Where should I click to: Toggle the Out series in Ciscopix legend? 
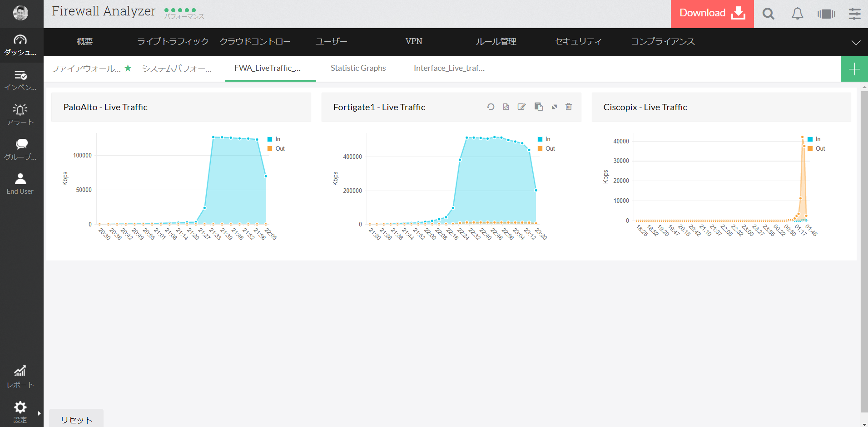point(816,149)
